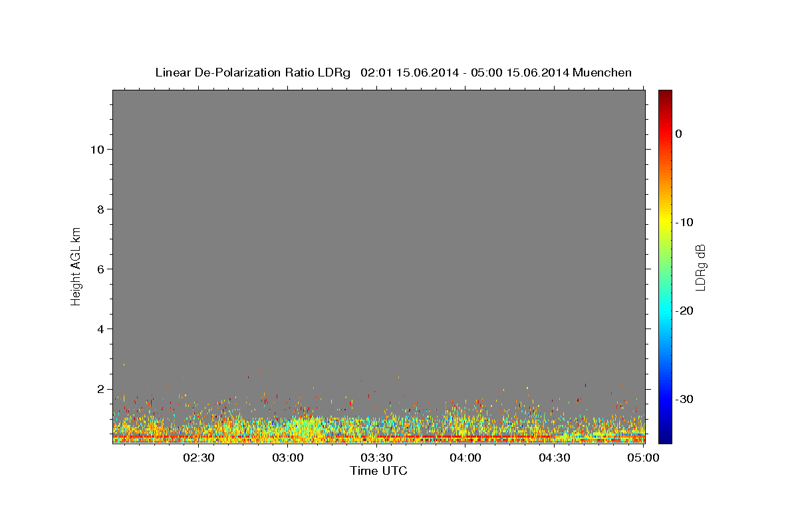Click the height tick label 4
The width and height of the screenshot is (798, 532).
coord(99,329)
